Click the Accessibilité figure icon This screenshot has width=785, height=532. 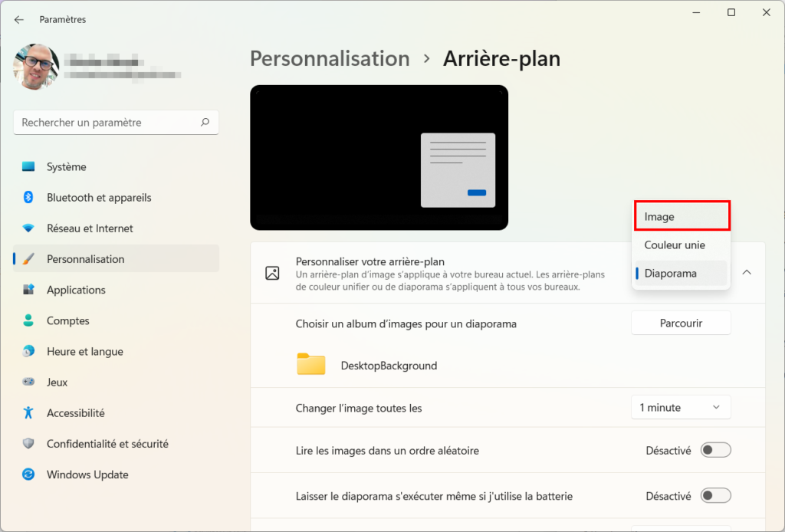pos(28,412)
